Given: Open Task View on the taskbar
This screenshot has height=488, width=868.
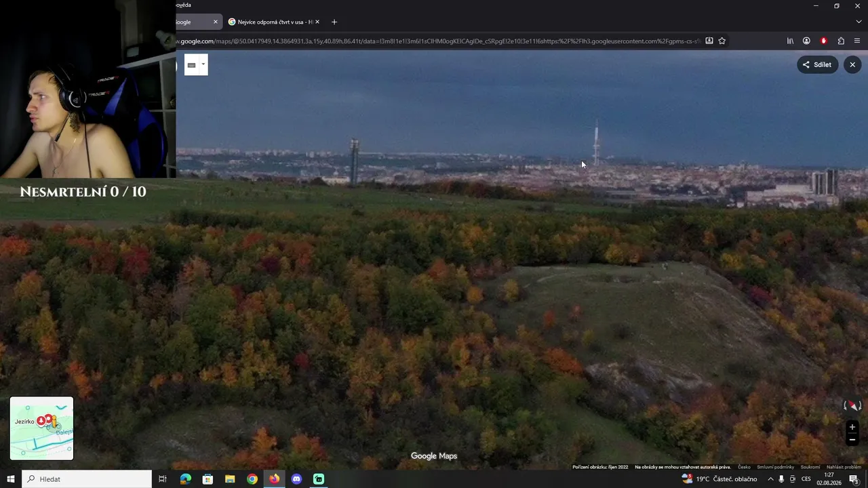Looking at the screenshot, I should (163, 479).
